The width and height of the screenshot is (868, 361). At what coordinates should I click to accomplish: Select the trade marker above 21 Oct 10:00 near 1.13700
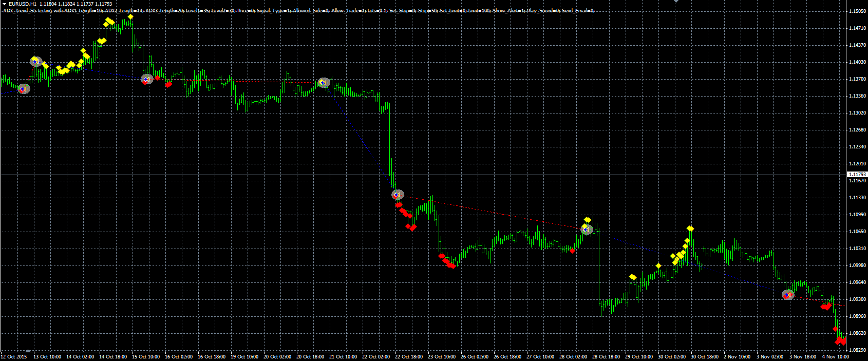click(323, 82)
